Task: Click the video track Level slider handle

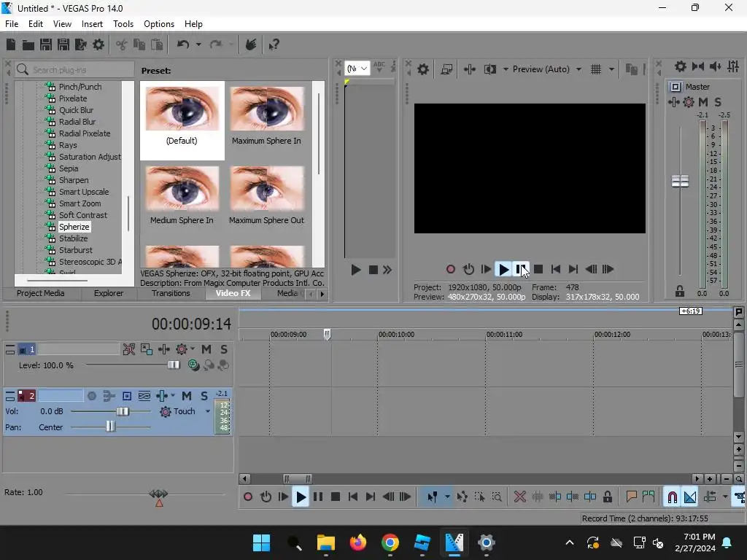Action: coord(174,365)
